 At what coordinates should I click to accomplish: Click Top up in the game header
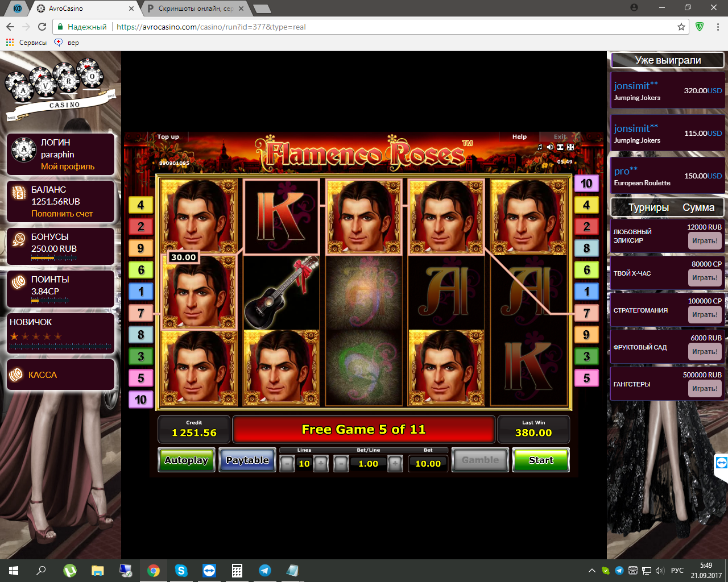pos(168,136)
